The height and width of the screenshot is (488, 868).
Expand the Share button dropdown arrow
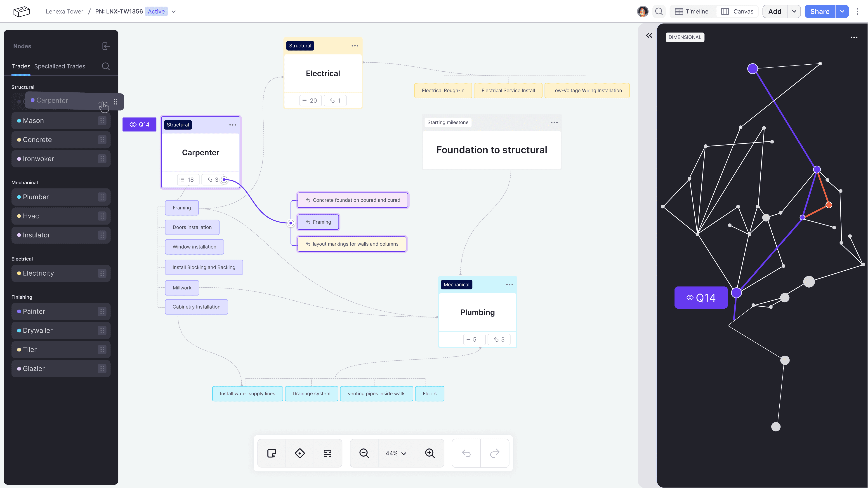click(x=842, y=12)
